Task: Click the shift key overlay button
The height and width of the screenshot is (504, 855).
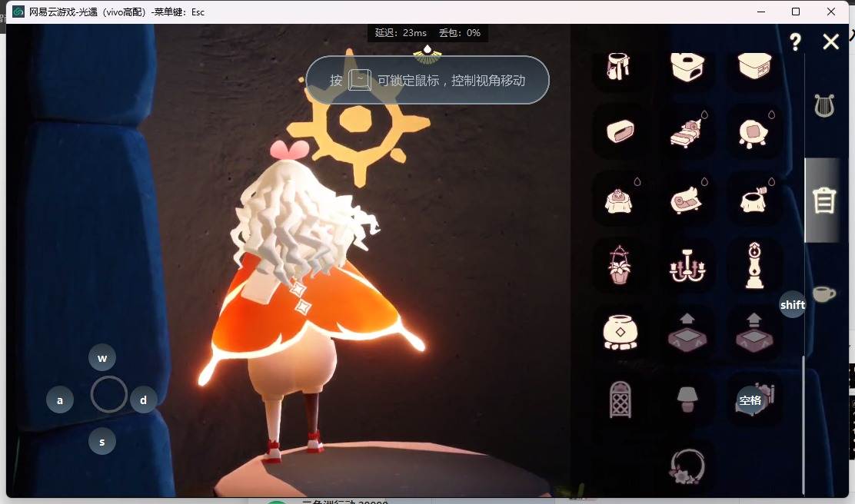Action: point(792,304)
